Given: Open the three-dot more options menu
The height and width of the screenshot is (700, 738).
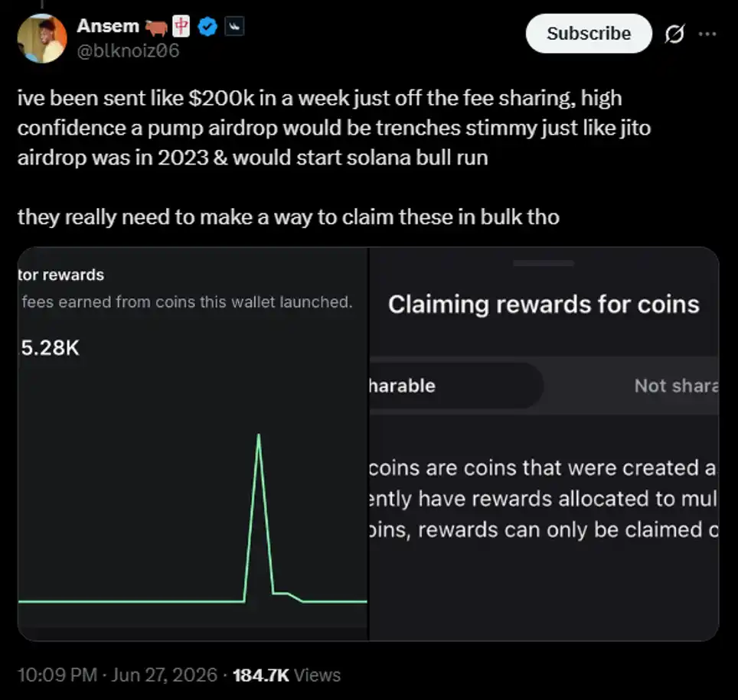Looking at the screenshot, I should 707,34.
